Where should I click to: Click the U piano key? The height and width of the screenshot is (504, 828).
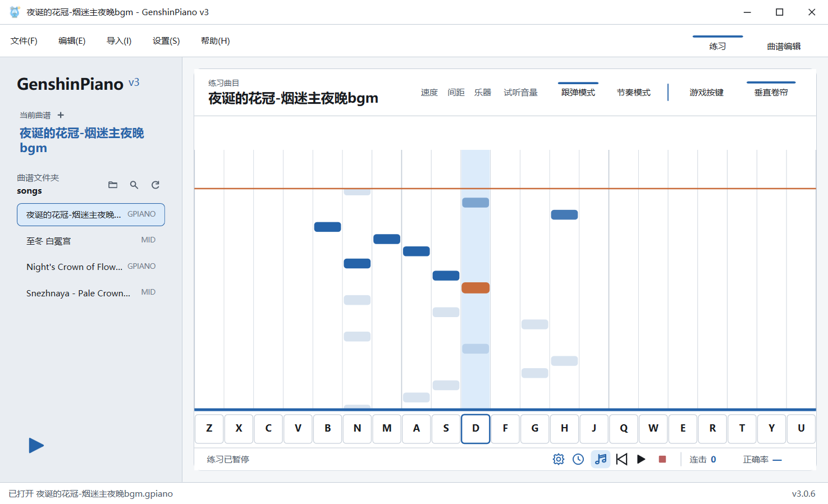click(x=801, y=428)
